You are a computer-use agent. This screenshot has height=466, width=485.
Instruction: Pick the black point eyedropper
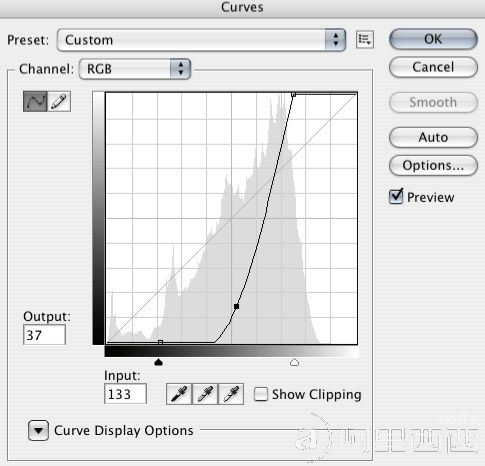tap(179, 394)
